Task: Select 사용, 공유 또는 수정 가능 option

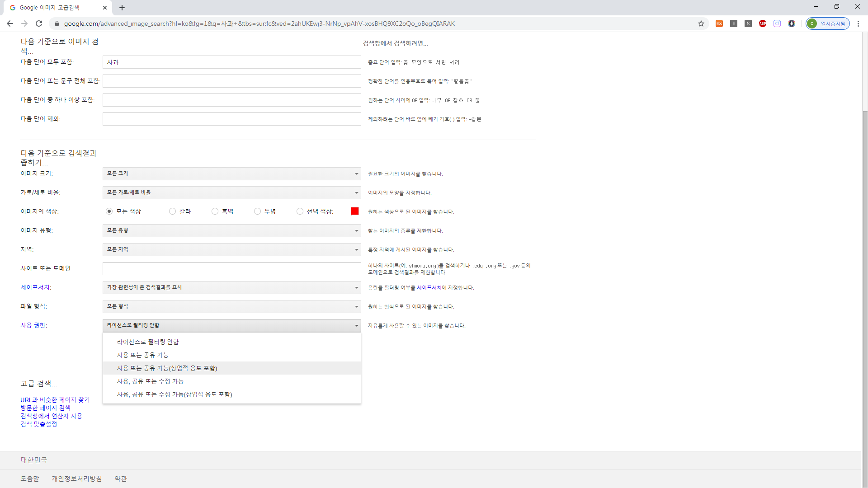Action: [x=150, y=381]
